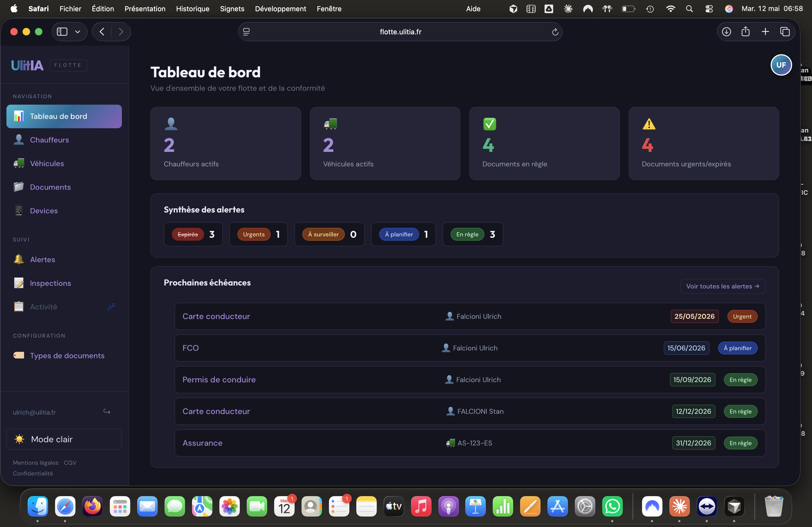
Task: Open the Historique menu
Action: 193,9
